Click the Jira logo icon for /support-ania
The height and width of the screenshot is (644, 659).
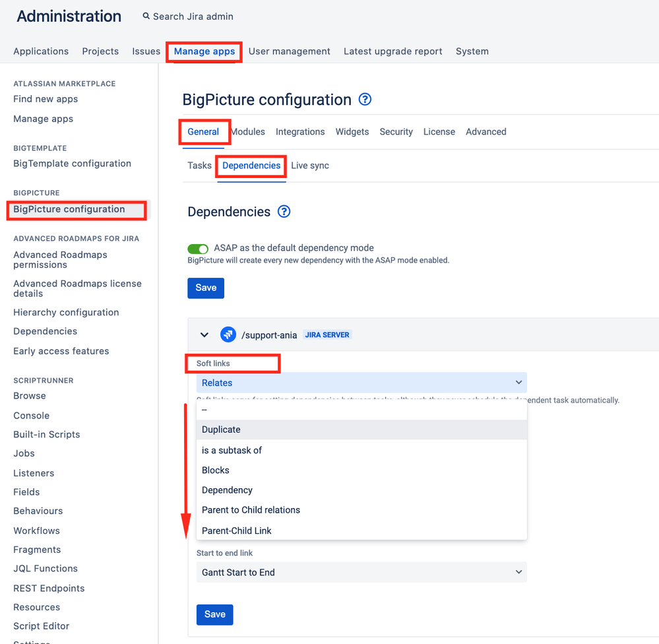pos(228,335)
